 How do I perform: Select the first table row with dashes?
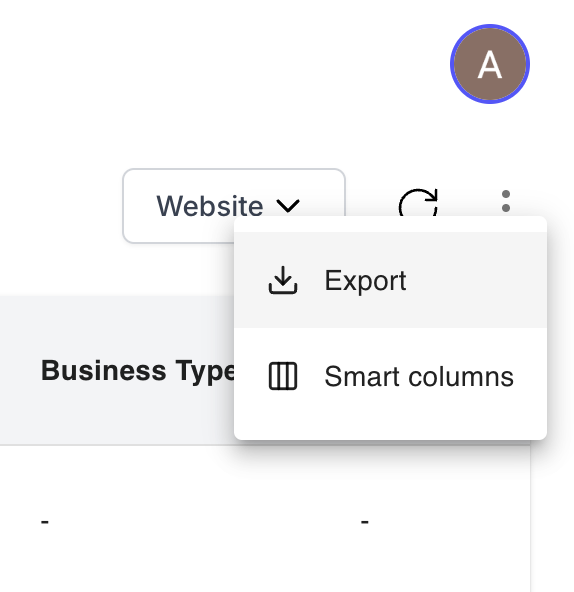pyautogui.click(x=265, y=522)
